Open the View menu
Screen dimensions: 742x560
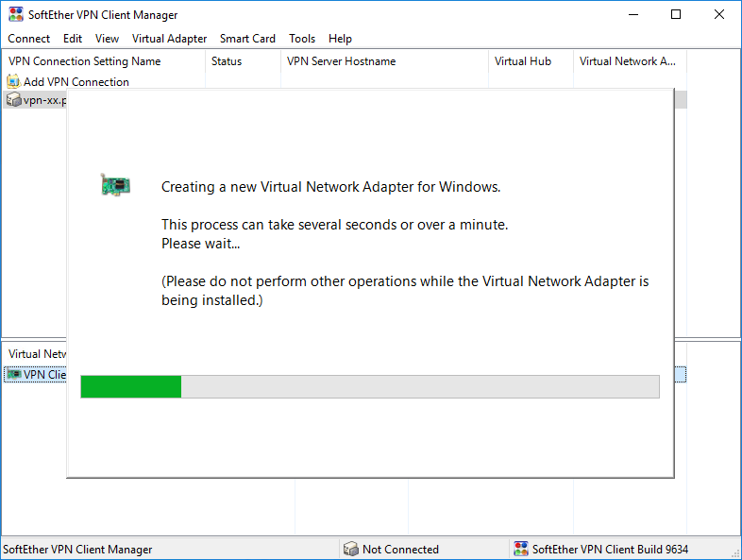coord(107,39)
